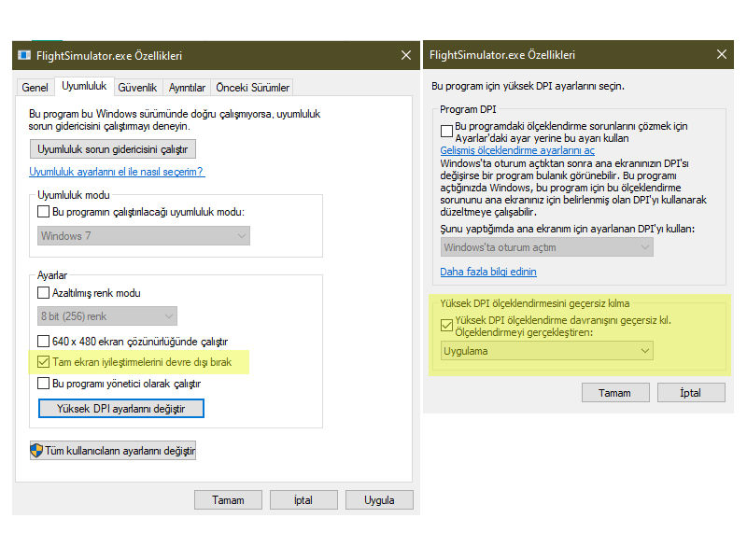Enable Bu programı yönetici olarak çalıştır
The height and width of the screenshot is (560, 747).
click(x=43, y=384)
